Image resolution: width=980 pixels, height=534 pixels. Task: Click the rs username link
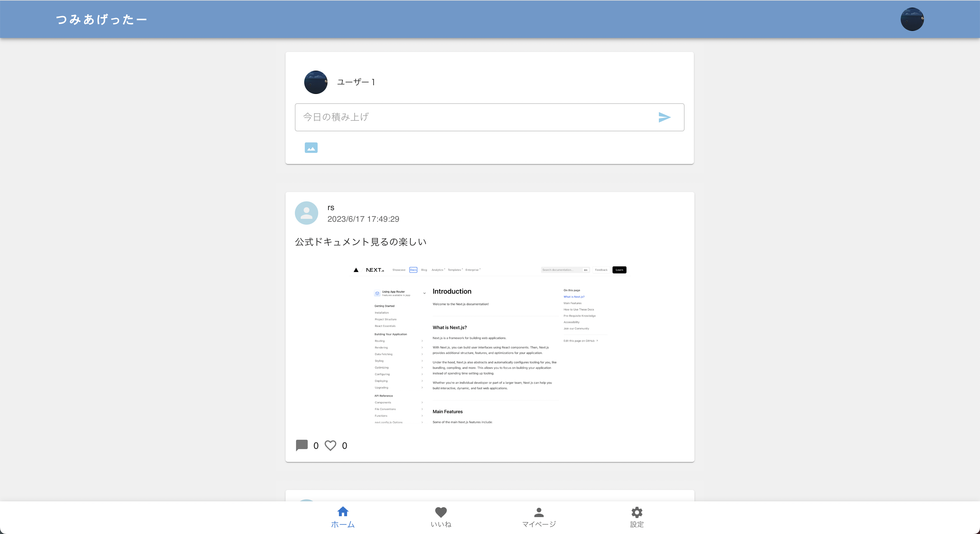330,207
